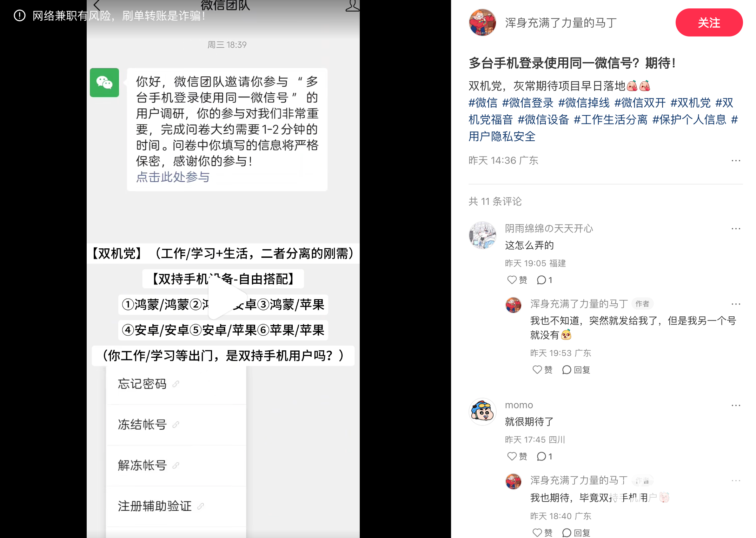This screenshot has width=756, height=538.
Task: Click the #双机党 hashtag link
Action: click(690, 103)
